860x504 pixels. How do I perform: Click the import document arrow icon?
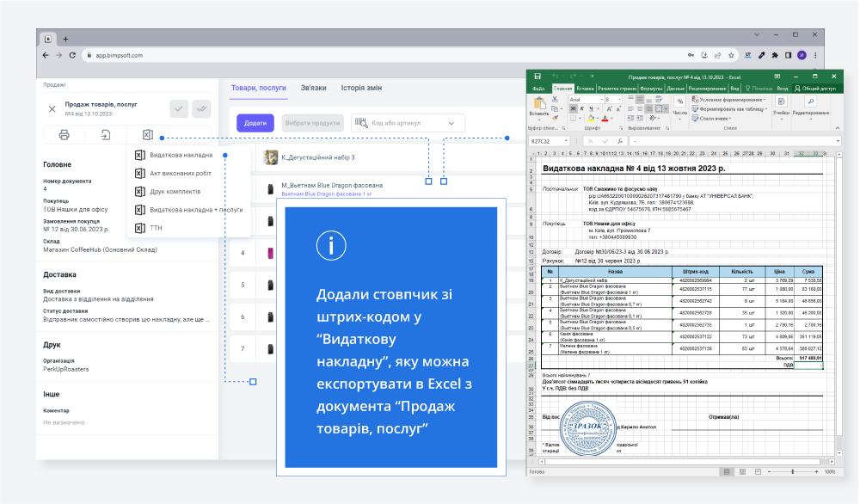pos(106,135)
